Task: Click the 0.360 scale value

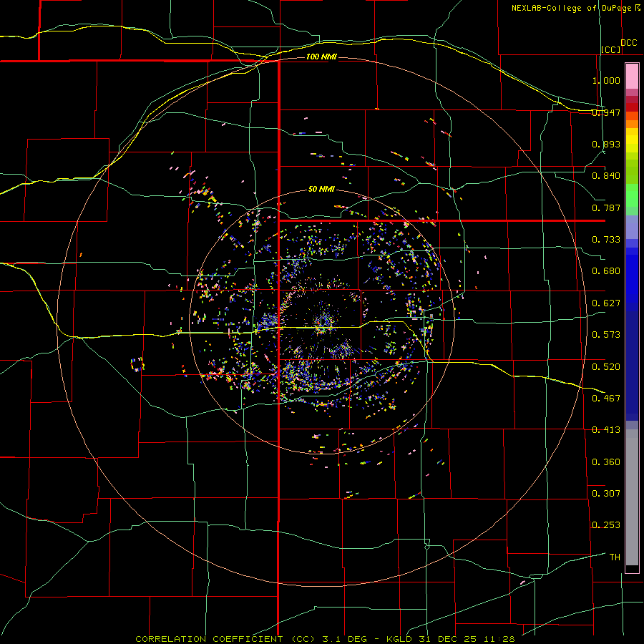Action: [606, 462]
